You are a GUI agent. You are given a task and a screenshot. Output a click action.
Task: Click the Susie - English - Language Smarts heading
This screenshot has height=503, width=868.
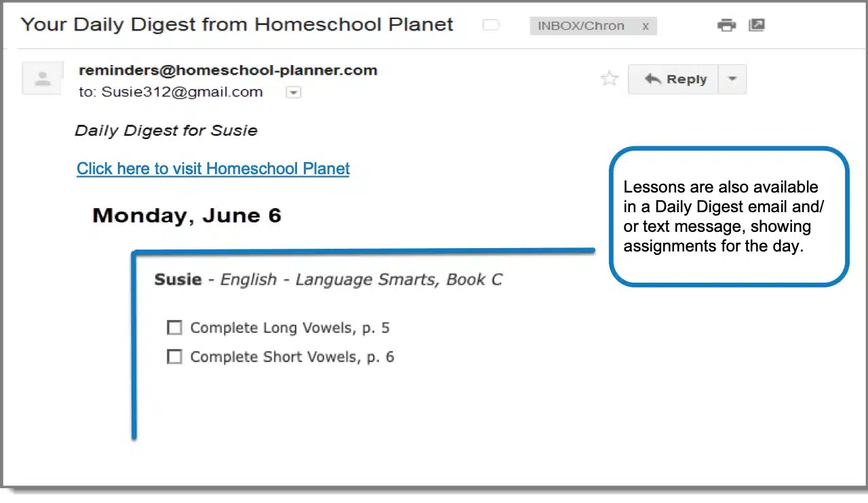(x=328, y=279)
